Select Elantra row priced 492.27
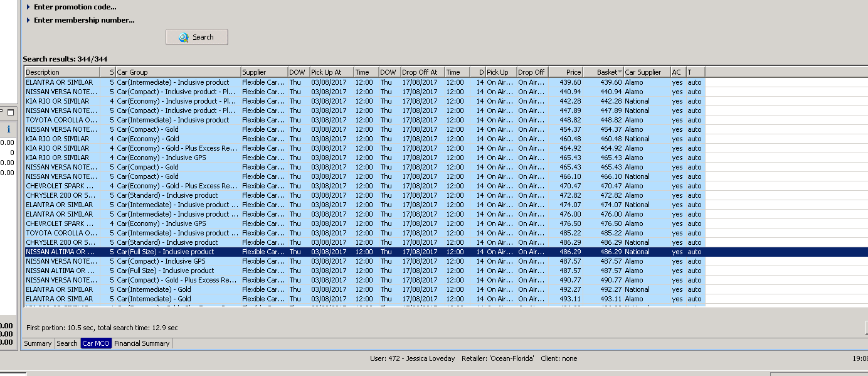868x376 pixels. pyautogui.click(x=364, y=289)
